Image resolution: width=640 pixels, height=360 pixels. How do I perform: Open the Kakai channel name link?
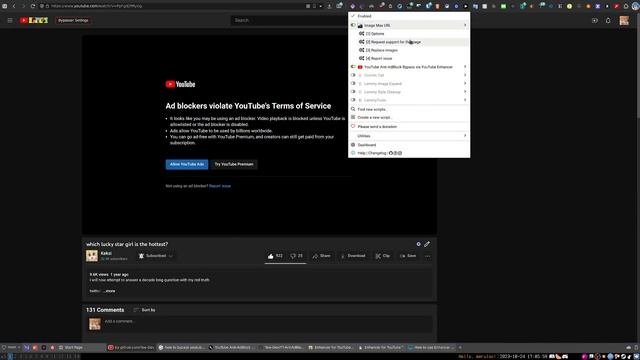click(x=106, y=253)
